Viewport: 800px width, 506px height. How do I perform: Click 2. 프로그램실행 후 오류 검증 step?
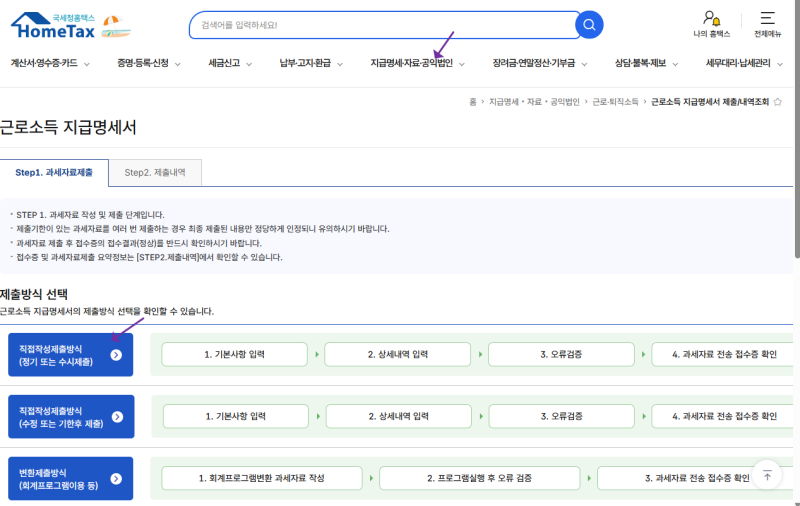480,478
